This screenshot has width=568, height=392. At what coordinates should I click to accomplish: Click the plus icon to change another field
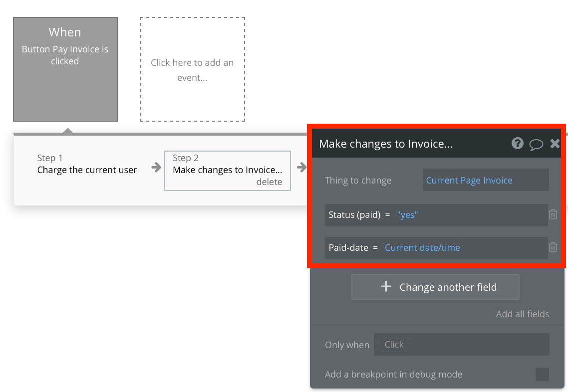coord(386,287)
